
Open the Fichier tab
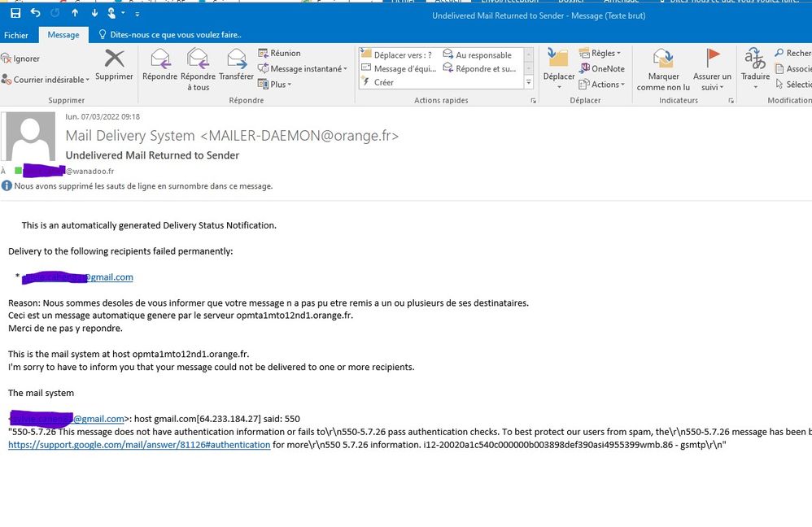tap(16, 35)
